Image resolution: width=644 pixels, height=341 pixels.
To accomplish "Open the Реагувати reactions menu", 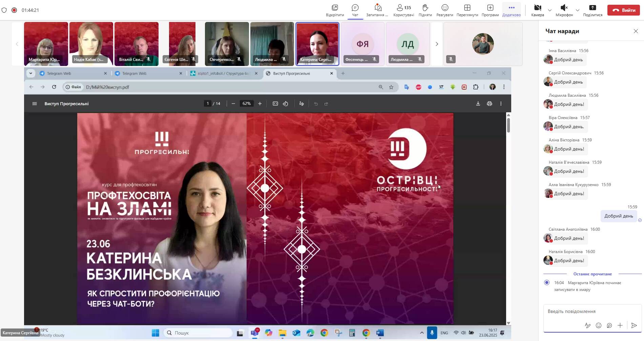I will pyautogui.click(x=445, y=10).
